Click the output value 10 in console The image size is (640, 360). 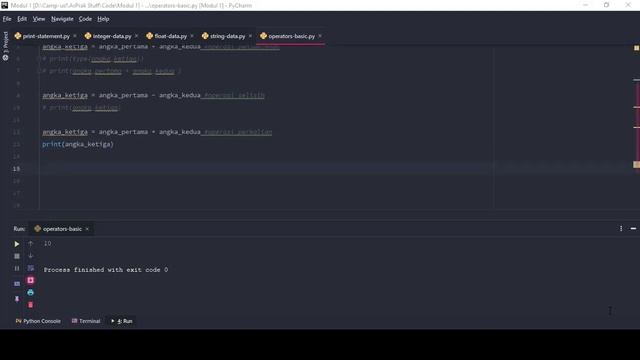pyautogui.click(x=47, y=243)
